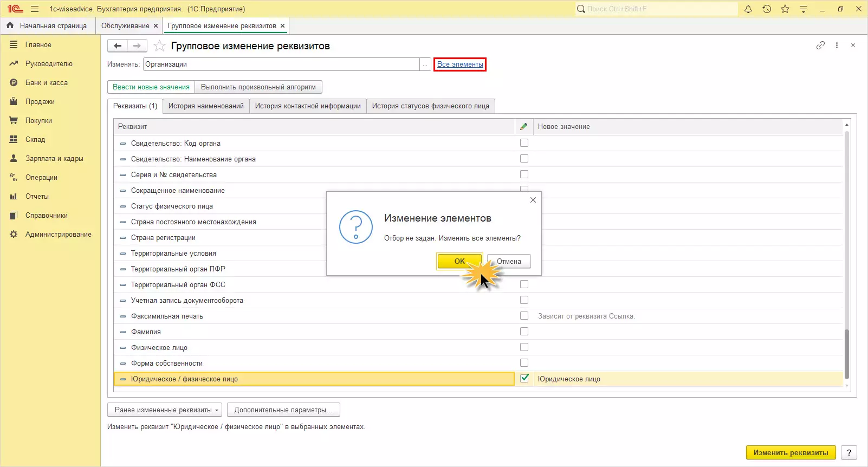This screenshot has height=467, width=868.
Task: Open the history clock icon
Action: 767,9
